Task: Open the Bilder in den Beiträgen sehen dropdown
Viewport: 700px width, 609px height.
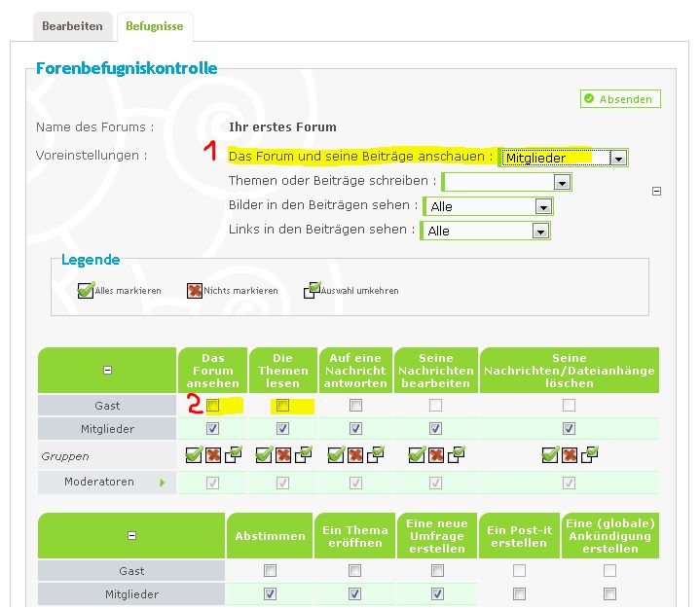Action: pos(489,206)
